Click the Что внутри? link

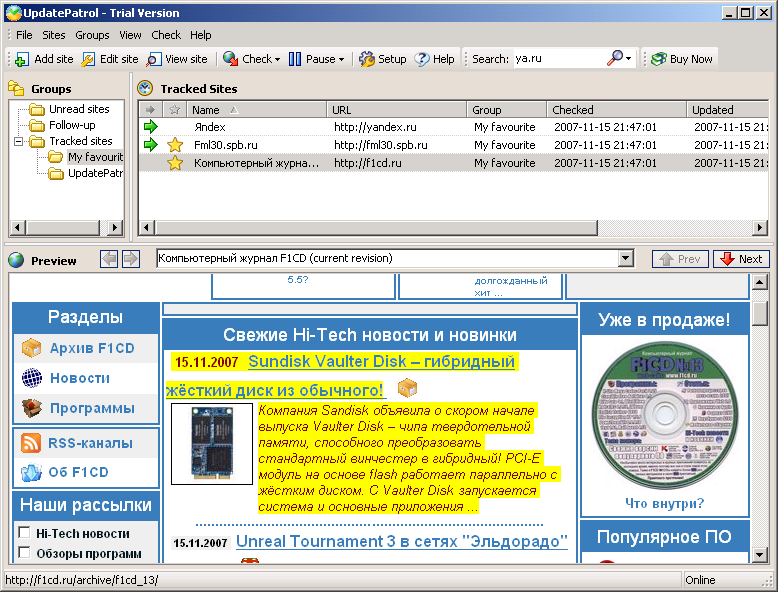tap(664, 504)
